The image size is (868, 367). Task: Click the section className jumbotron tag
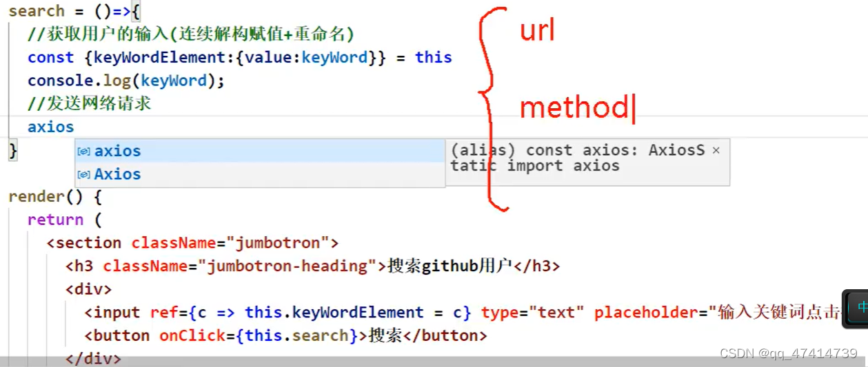192,243
